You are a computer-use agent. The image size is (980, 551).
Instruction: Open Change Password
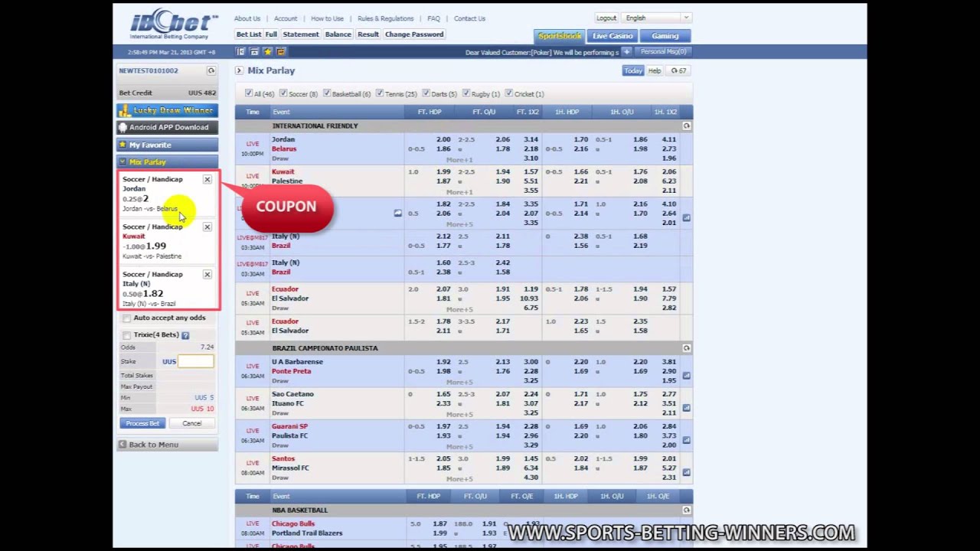click(x=414, y=34)
